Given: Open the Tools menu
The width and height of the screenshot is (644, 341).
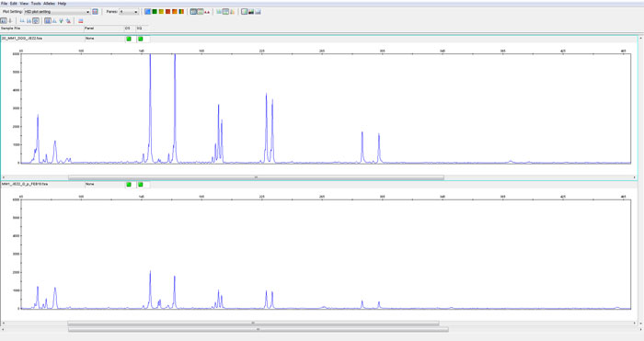Looking at the screenshot, I should click(36, 4).
